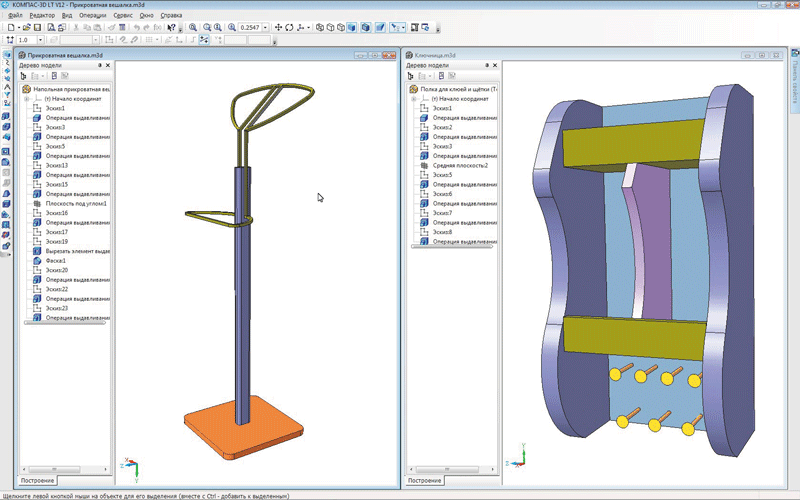Screen dimensions: 800x500
Task: Toggle the perspective view button
Action: coord(380,27)
